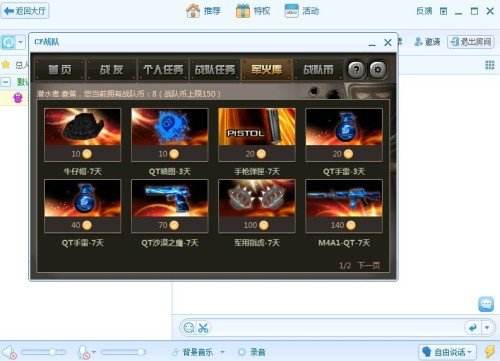Open the 推荐 house icon
This screenshot has height=361, width=500.
[193, 11]
